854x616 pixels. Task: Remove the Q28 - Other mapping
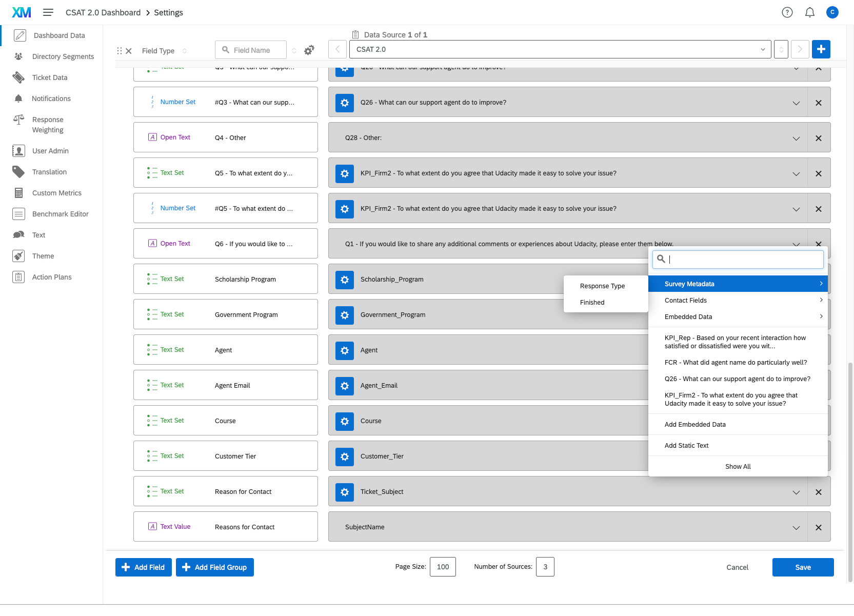tap(819, 138)
